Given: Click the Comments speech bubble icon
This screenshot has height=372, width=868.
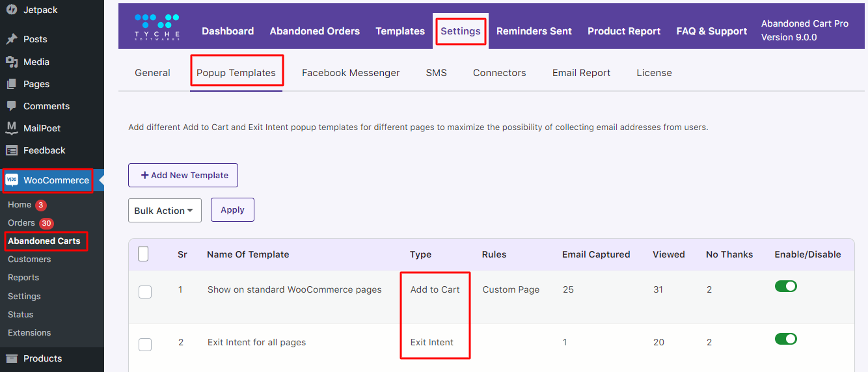Looking at the screenshot, I should pyautogui.click(x=12, y=106).
